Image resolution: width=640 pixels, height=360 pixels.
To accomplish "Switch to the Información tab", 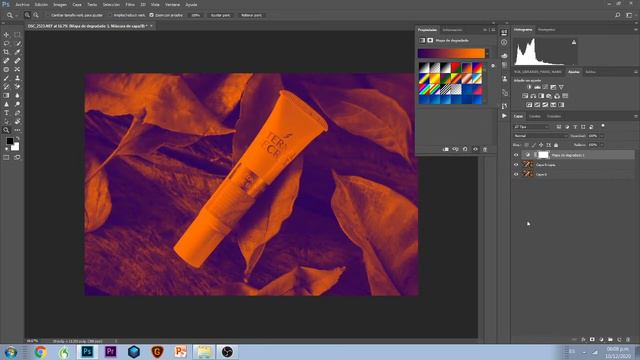I will (x=452, y=30).
